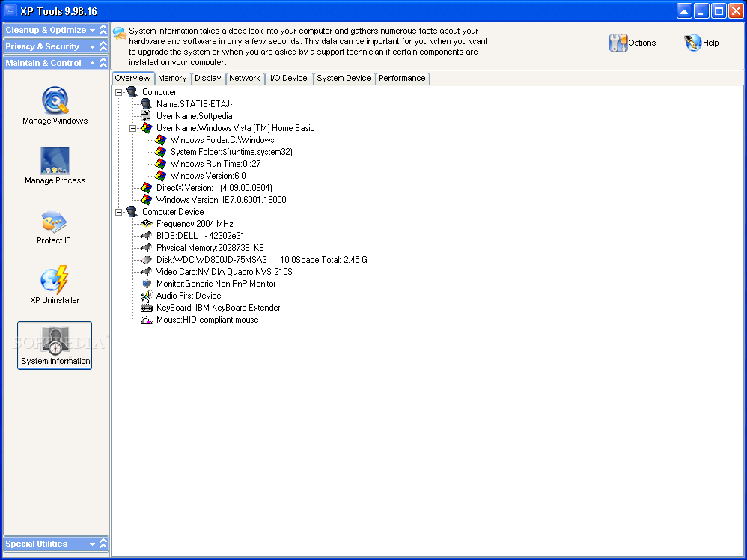Image resolution: width=747 pixels, height=560 pixels.
Task: Select Windows Version: IE7.0.6001.18000 row
Action: pos(221,200)
